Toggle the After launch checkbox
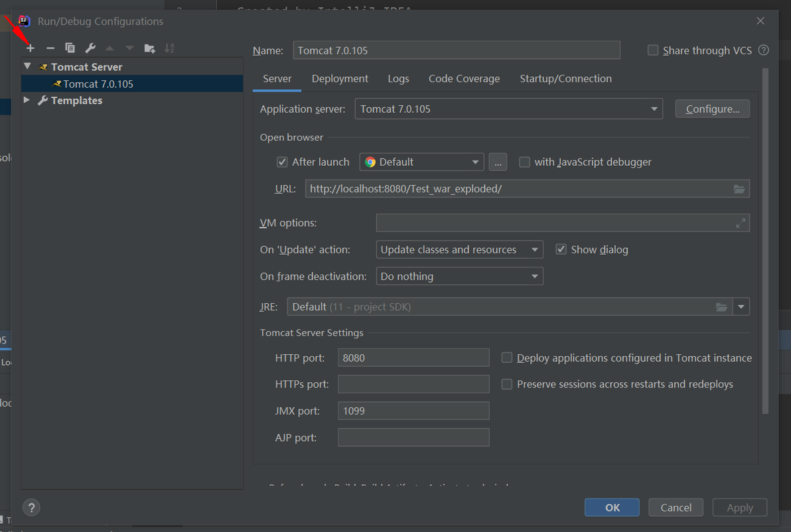This screenshot has height=532, width=791. 282,162
